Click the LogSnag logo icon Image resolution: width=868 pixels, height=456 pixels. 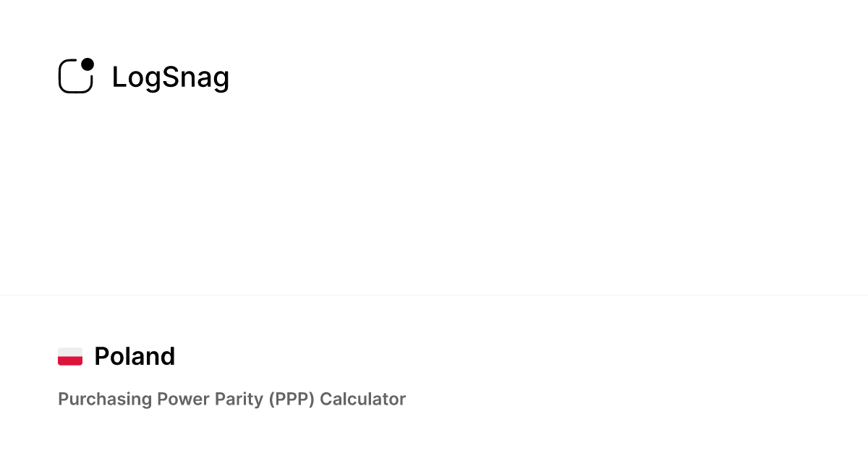76,76
